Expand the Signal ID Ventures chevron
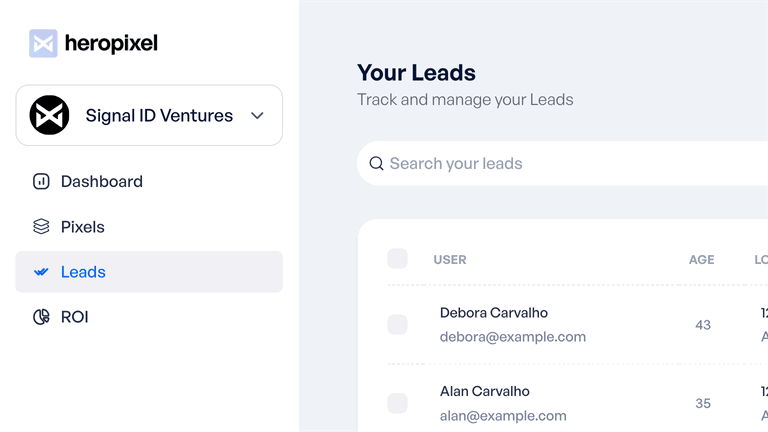Screen dimensions: 768x432 (257, 116)
